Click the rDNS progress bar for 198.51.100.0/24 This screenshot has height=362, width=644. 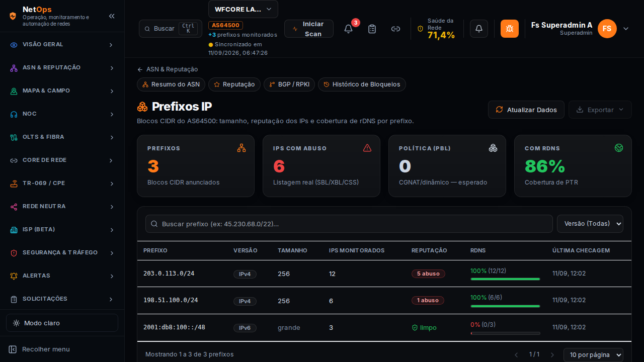[x=505, y=306]
